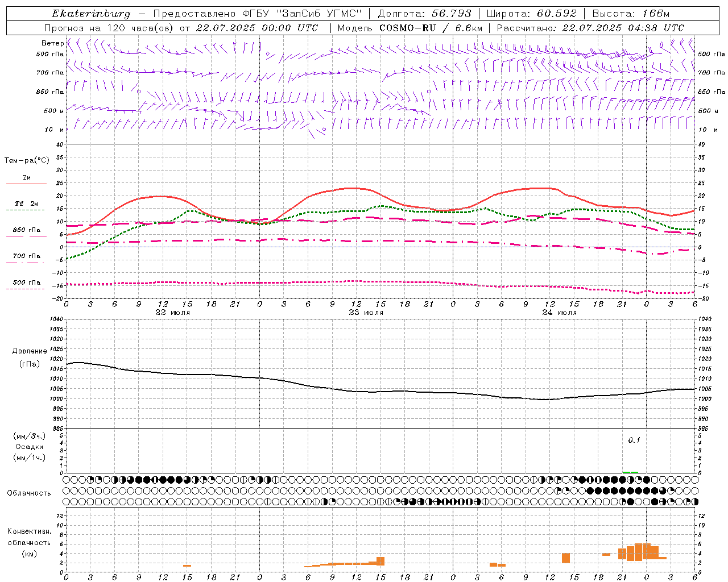Click the '0.1' precipitation amount value
The image size is (728, 582).
pos(634,440)
